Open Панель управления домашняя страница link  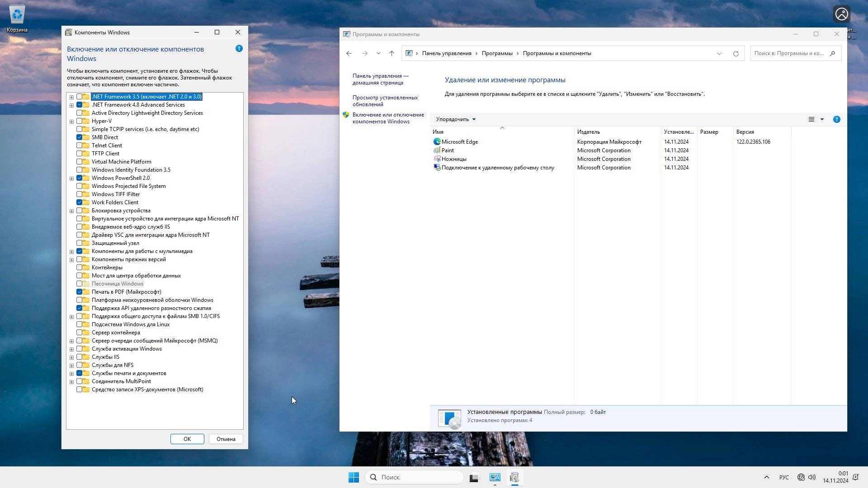pyautogui.click(x=380, y=79)
